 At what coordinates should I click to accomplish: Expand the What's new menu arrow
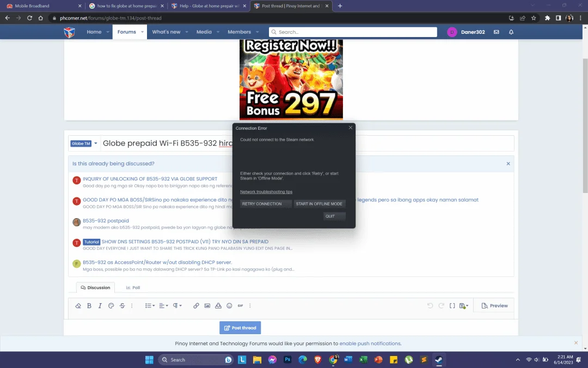pos(186,32)
